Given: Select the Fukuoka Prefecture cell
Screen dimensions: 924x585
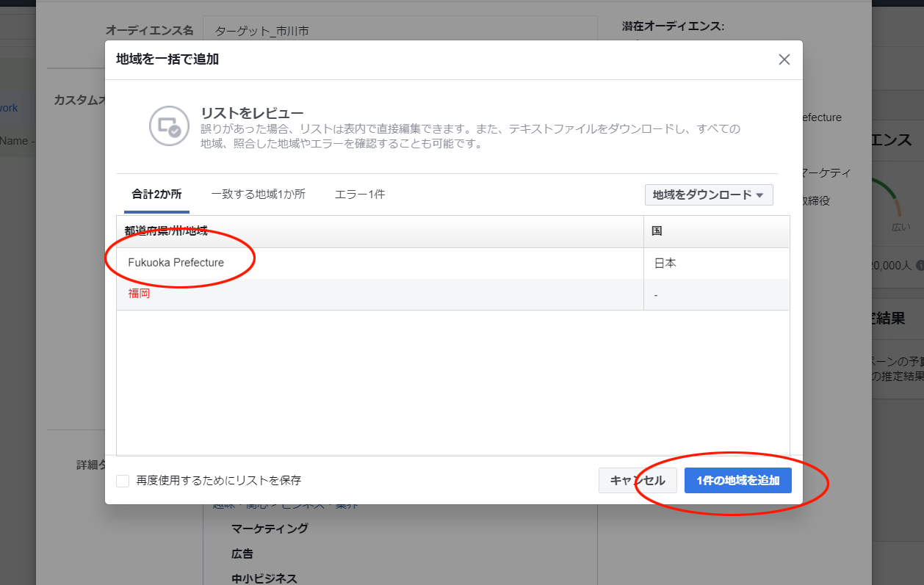Looking at the screenshot, I should (x=380, y=263).
